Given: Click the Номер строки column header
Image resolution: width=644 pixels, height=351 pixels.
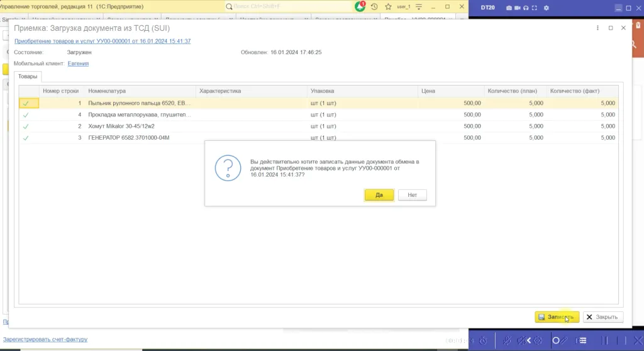Looking at the screenshot, I should click(x=61, y=91).
